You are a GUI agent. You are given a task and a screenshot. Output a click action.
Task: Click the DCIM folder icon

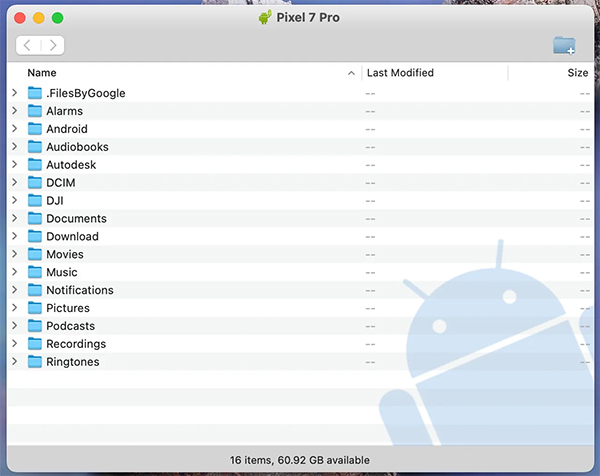pyautogui.click(x=35, y=183)
